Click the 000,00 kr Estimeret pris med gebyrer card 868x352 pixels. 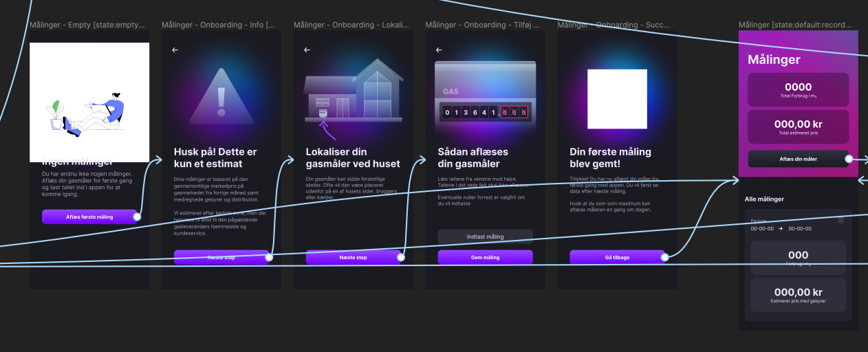point(799,295)
